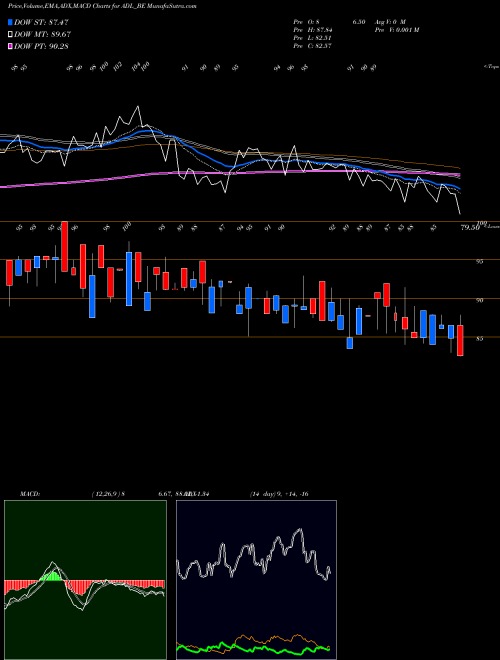Click the thick green line in ADX panel
This screenshot has height=660, width=500.
pos(253,648)
